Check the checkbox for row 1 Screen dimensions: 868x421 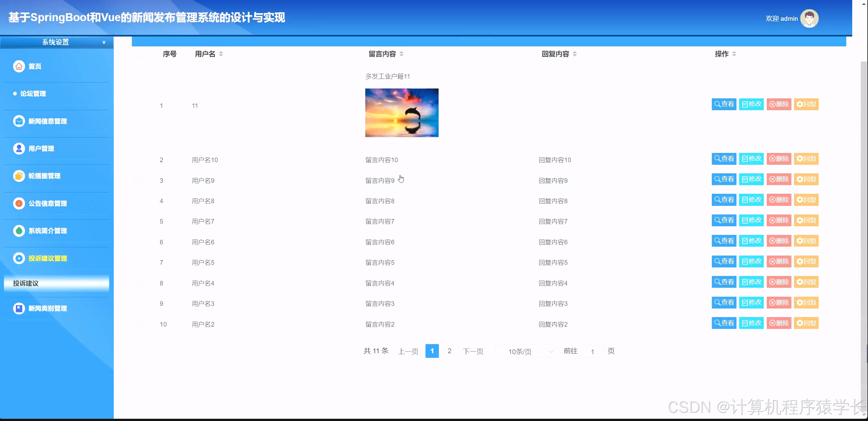point(137,105)
